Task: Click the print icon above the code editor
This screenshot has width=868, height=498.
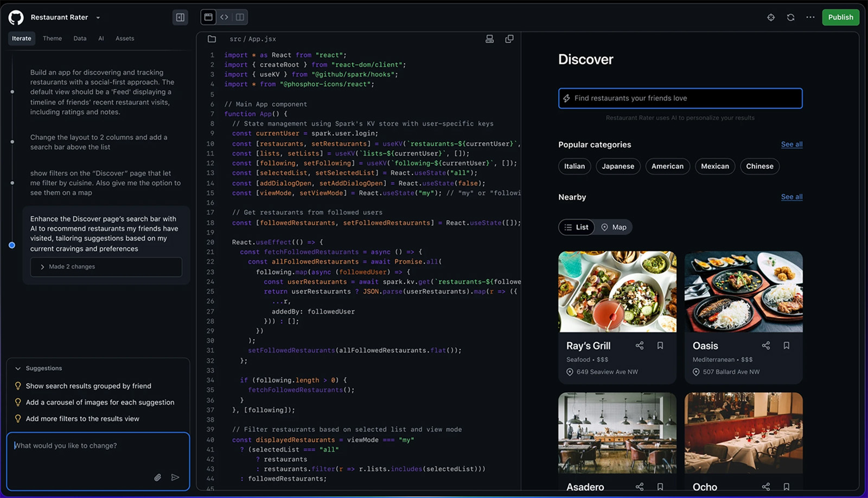Action: click(490, 39)
